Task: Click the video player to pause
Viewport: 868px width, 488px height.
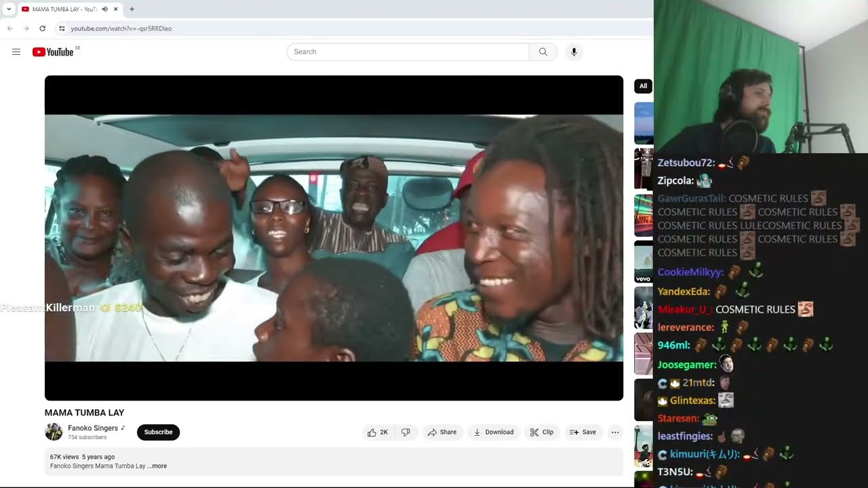Action: click(334, 238)
